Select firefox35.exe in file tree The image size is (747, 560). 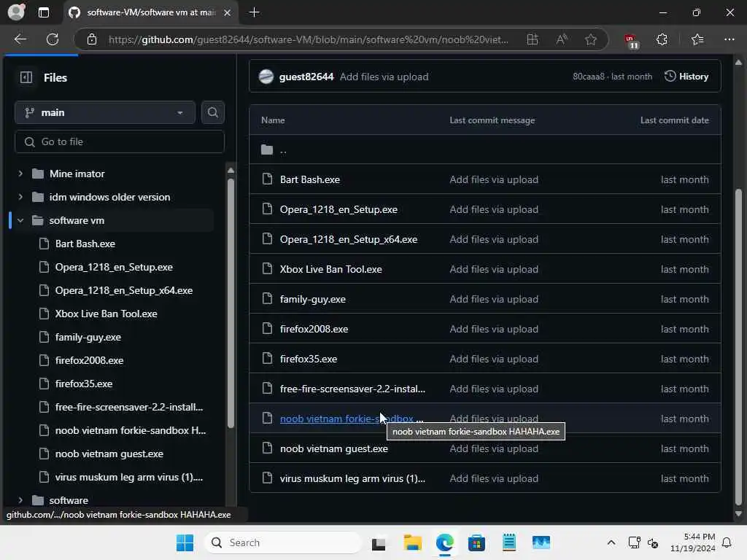pyautogui.click(x=84, y=384)
